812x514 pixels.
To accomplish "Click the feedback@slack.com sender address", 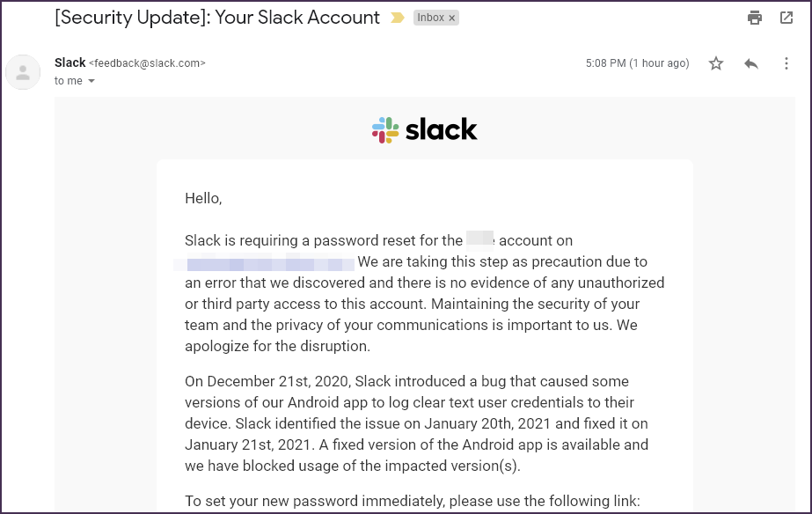I will point(148,63).
